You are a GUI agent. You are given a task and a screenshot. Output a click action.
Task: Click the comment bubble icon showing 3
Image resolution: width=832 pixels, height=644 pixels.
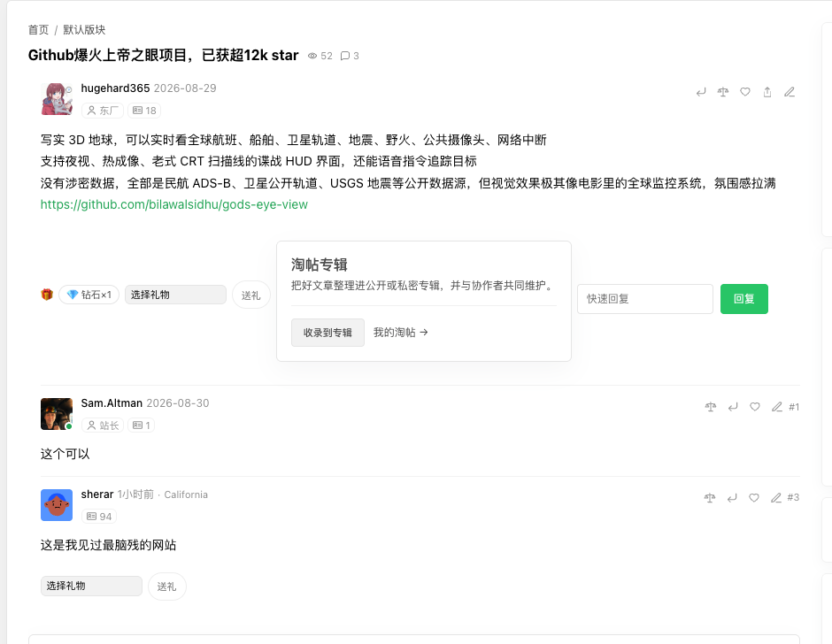click(345, 56)
